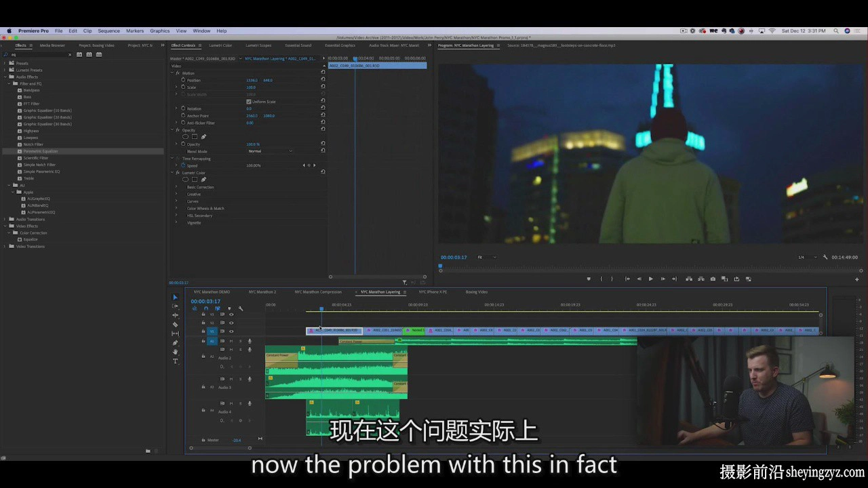The width and height of the screenshot is (868, 488).
Task: Select the Hand tool
Action: [175, 352]
